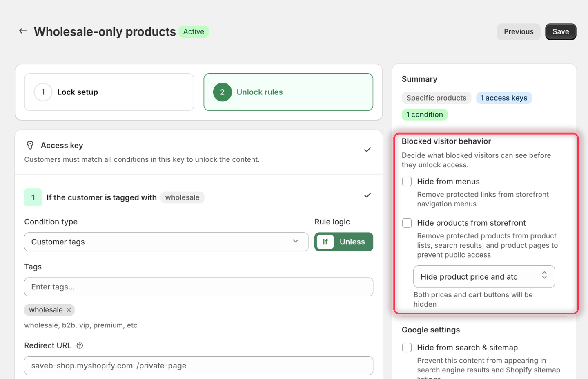Open the Redirect URL help icon
Screen dimensions: 588x379
click(80, 345)
